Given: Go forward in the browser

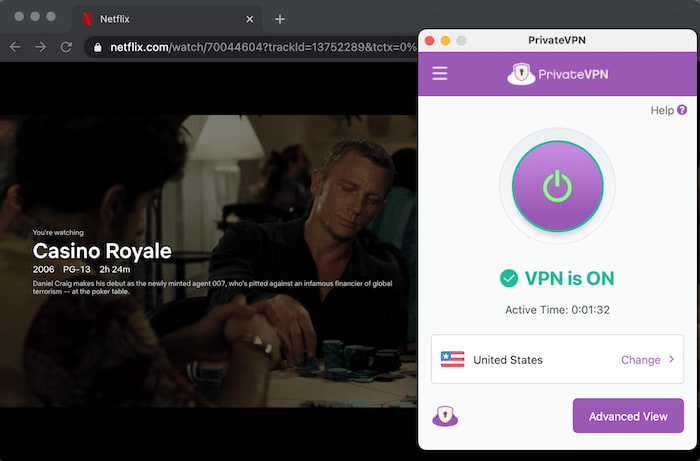Looking at the screenshot, I should point(41,47).
